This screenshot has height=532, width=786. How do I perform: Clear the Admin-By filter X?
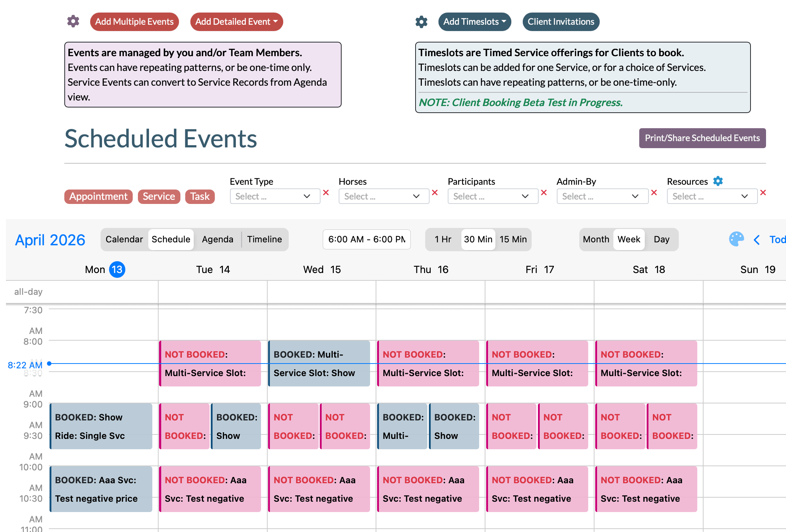(654, 192)
